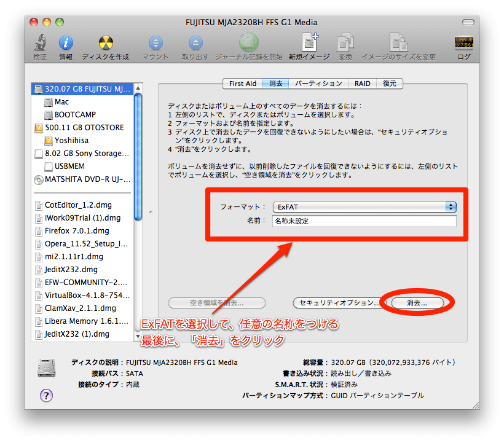Viewport: 504px width, 443px height.
Task: Select the Opera_11.52_Setup disk image
Action: coord(82,243)
